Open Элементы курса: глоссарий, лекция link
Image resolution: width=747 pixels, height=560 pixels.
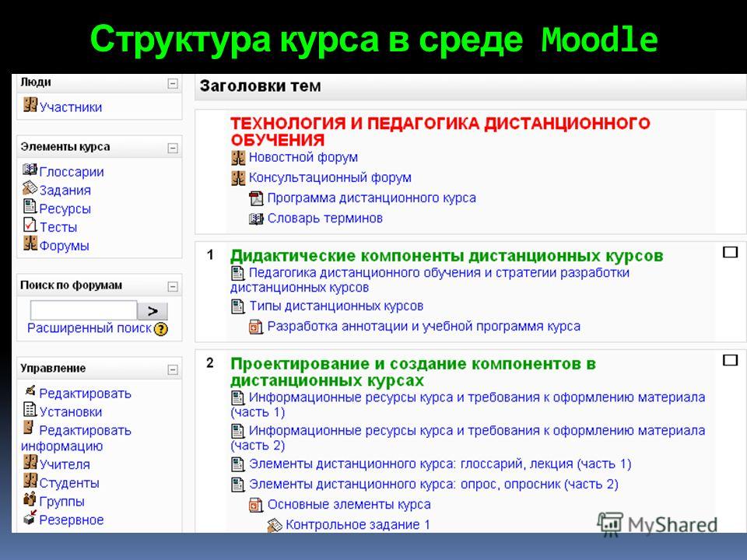tap(440, 464)
